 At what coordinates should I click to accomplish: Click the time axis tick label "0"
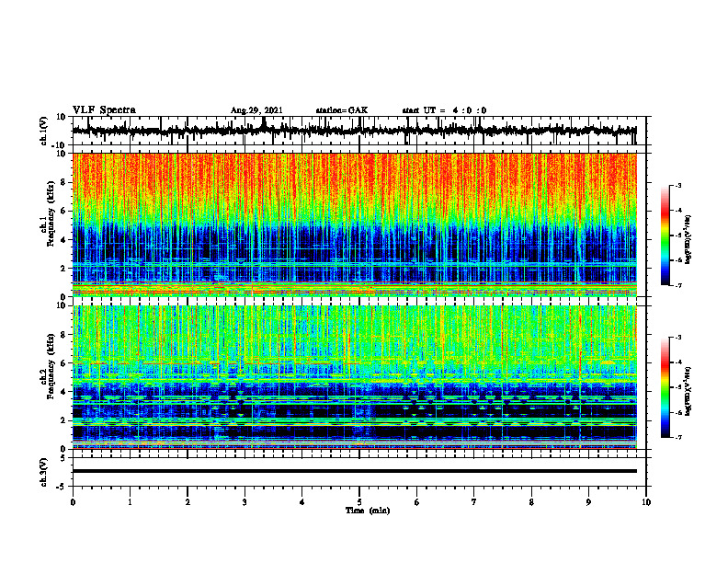click(73, 502)
